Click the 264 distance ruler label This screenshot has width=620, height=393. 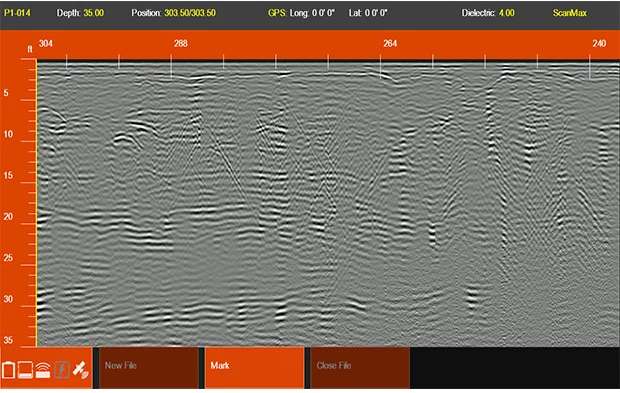pos(390,43)
